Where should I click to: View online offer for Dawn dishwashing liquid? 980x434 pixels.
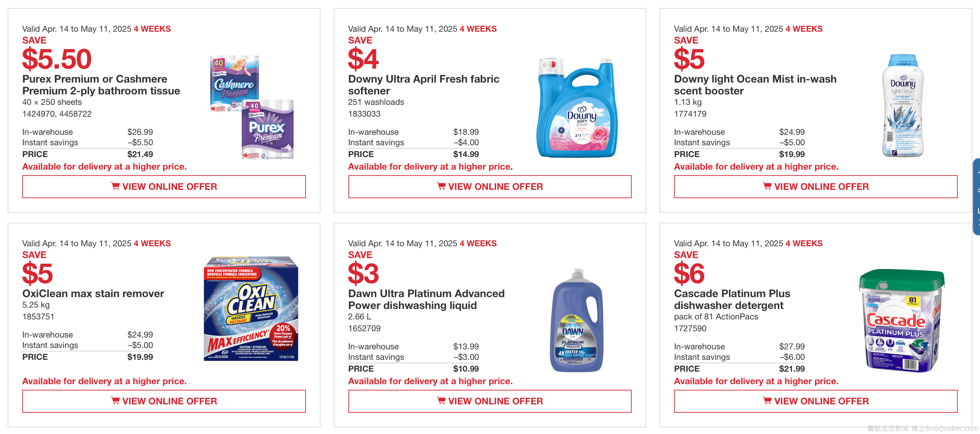point(490,401)
